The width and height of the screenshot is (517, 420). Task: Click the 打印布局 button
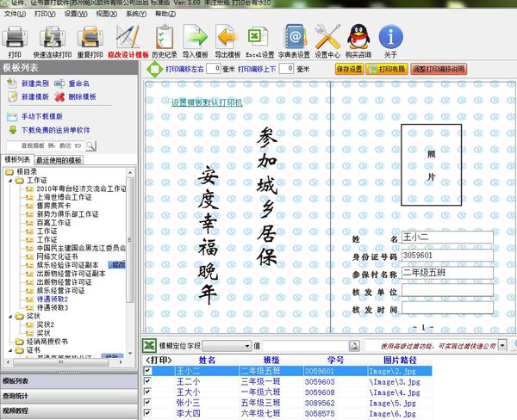coord(387,69)
